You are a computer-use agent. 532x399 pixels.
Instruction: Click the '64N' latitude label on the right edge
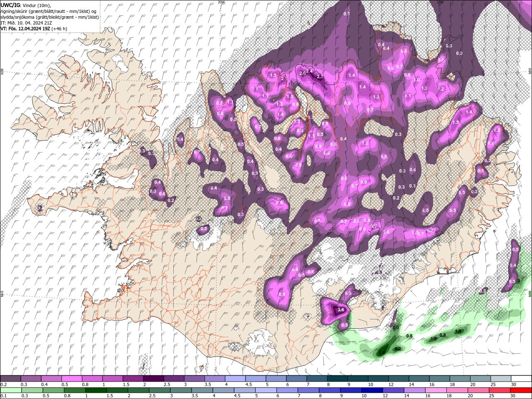tap(530, 293)
